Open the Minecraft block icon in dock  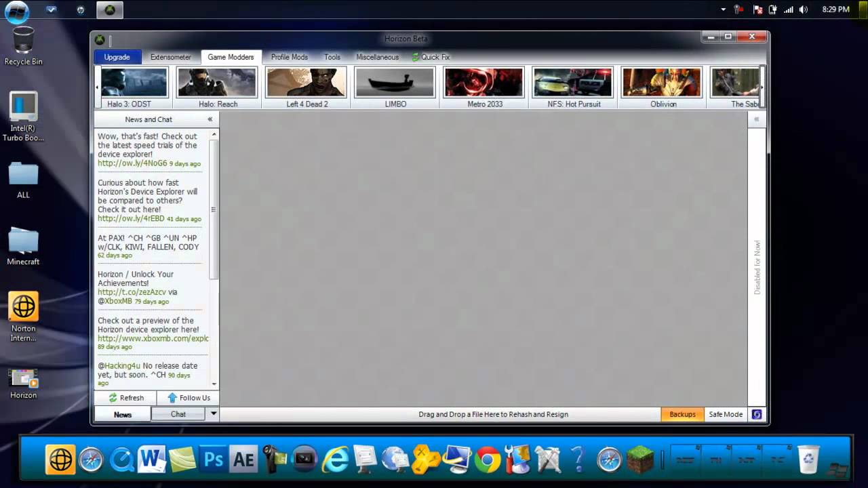(x=639, y=460)
